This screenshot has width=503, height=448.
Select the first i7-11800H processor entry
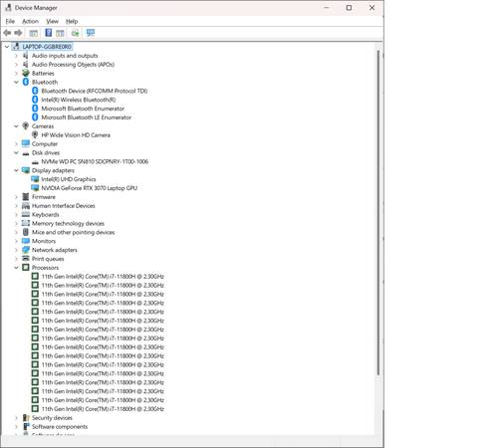coord(103,277)
